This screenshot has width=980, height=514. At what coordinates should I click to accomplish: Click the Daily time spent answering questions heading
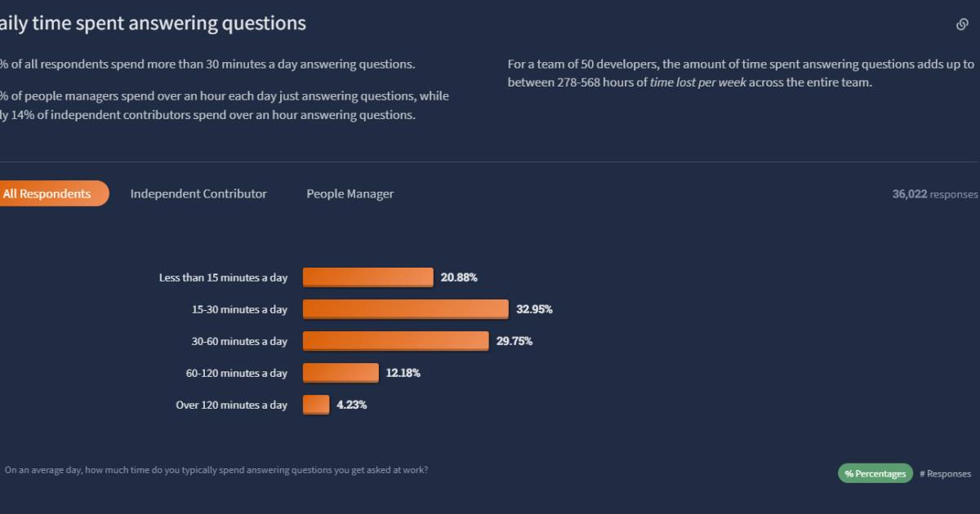coord(152,24)
